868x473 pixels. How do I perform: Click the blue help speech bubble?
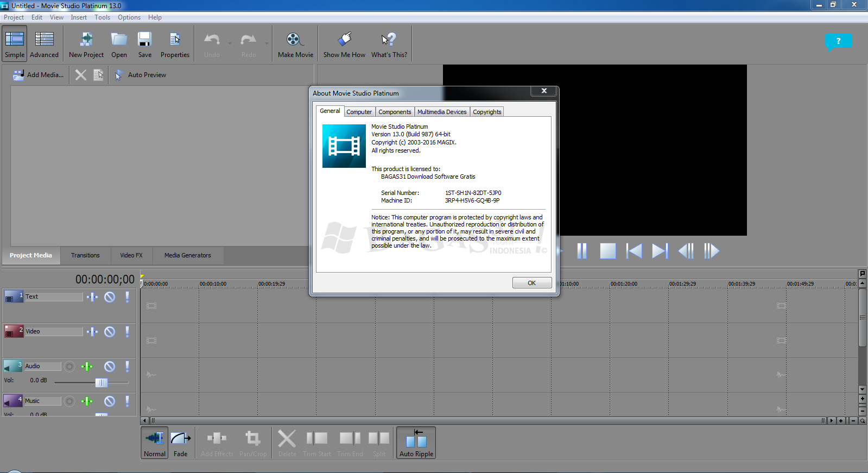point(838,41)
